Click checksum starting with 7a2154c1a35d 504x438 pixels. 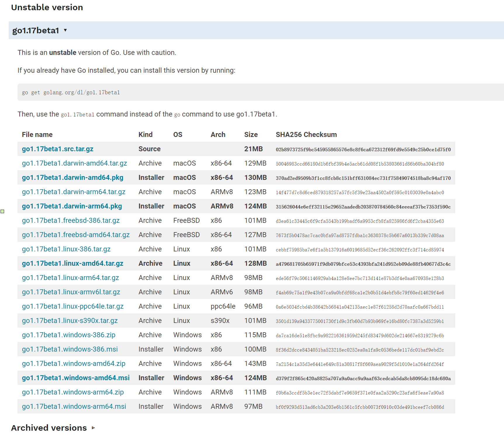[x=360, y=364]
